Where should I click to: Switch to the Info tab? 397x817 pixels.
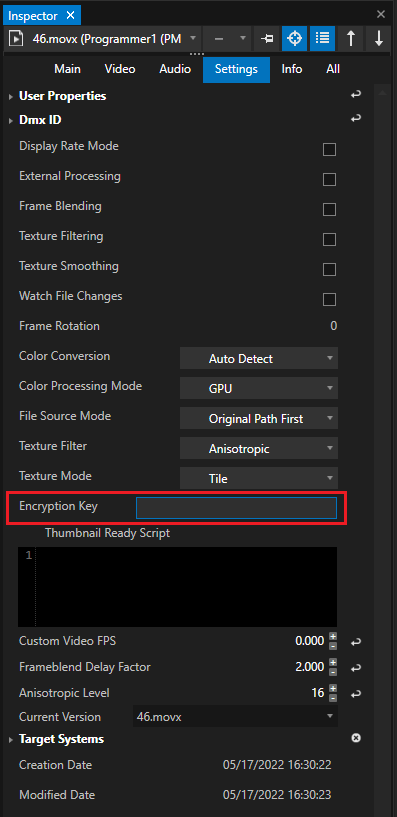[x=292, y=69]
